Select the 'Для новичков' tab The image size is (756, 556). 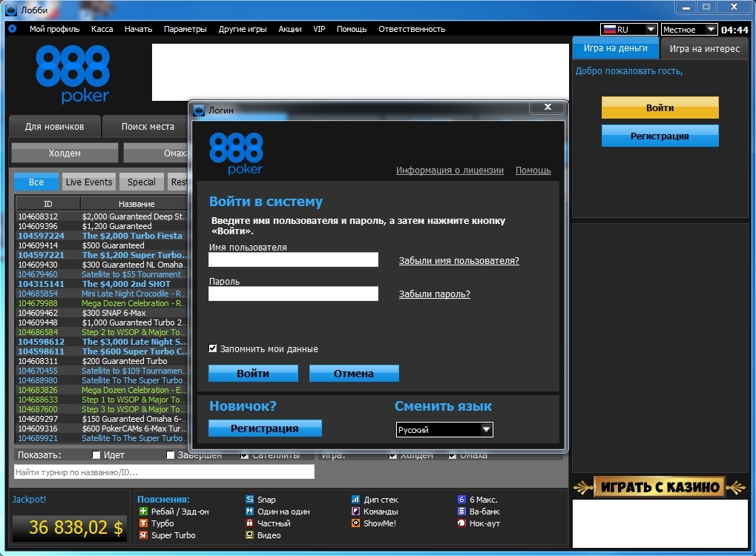pyautogui.click(x=54, y=127)
